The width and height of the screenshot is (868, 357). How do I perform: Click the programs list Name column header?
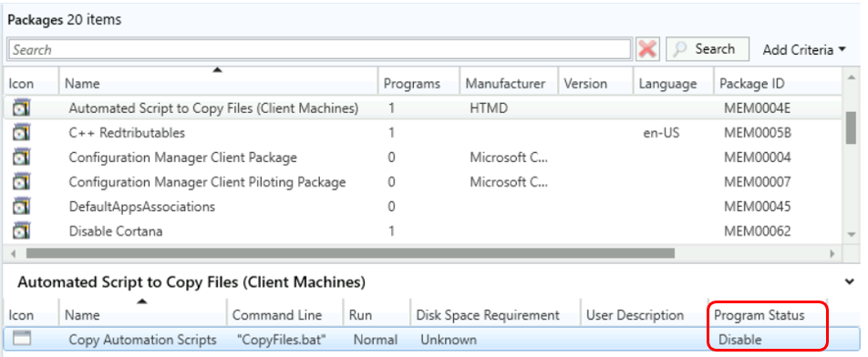pyautogui.click(x=143, y=315)
